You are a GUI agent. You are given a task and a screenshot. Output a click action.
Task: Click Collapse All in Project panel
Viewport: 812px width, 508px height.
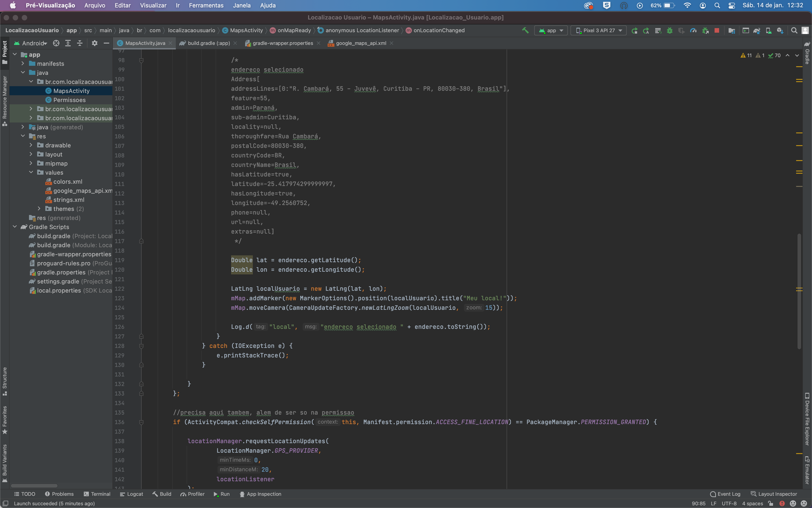(80, 43)
